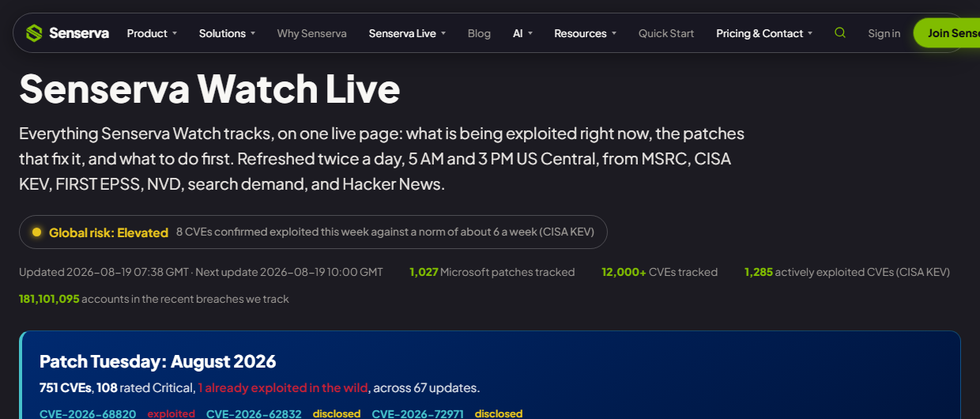The height and width of the screenshot is (419, 980).
Task: Click disclosed tag after CVE-2026-62832
Action: click(x=337, y=413)
